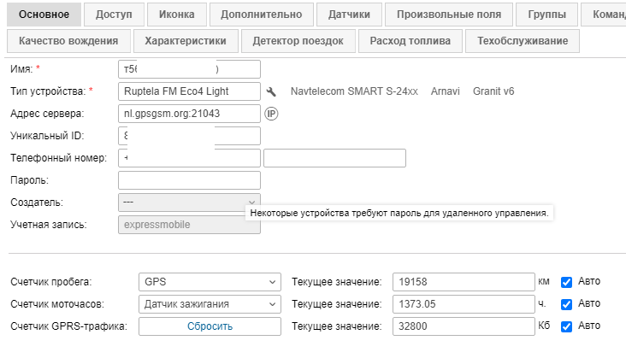Pick the Granit v6 device type link
This screenshot has width=626, height=364.
tap(493, 91)
